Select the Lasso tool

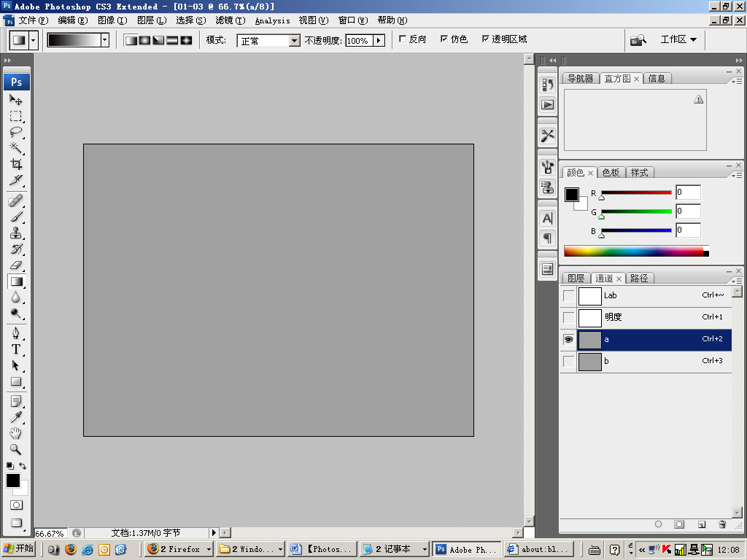click(x=16, y=132)
